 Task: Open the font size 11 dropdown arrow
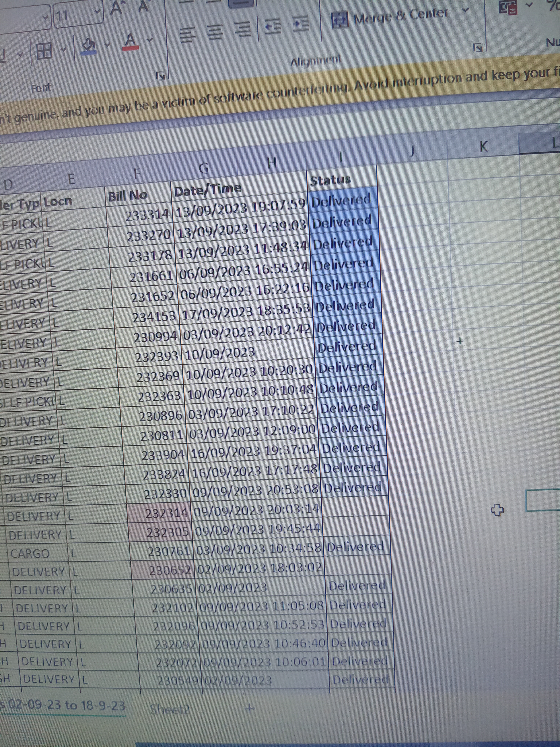[x=97, y=11]
